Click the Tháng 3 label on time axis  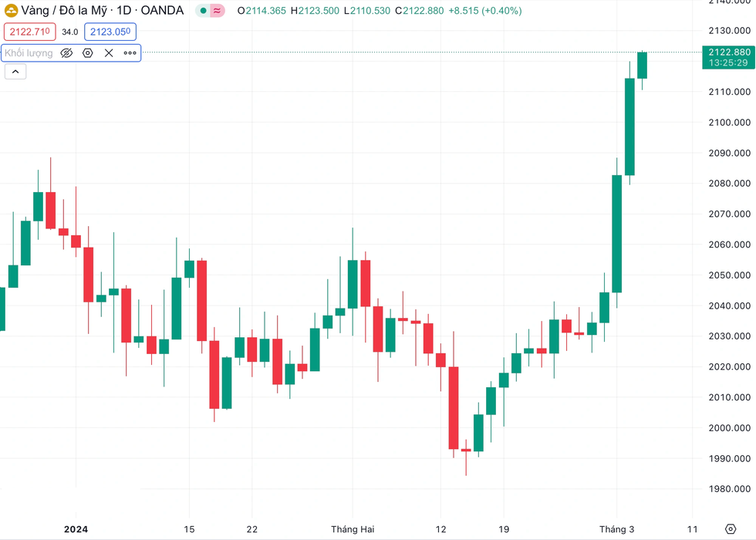(616, 529)
